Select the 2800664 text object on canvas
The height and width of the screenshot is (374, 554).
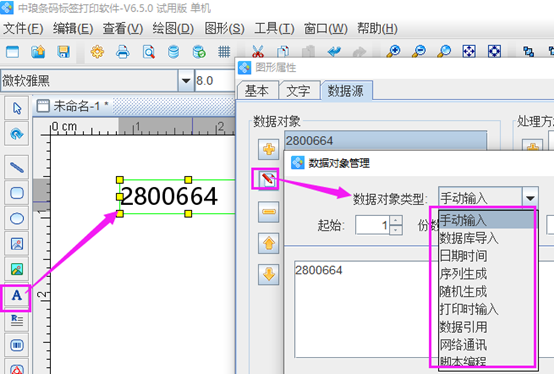[x=169, y=196]
